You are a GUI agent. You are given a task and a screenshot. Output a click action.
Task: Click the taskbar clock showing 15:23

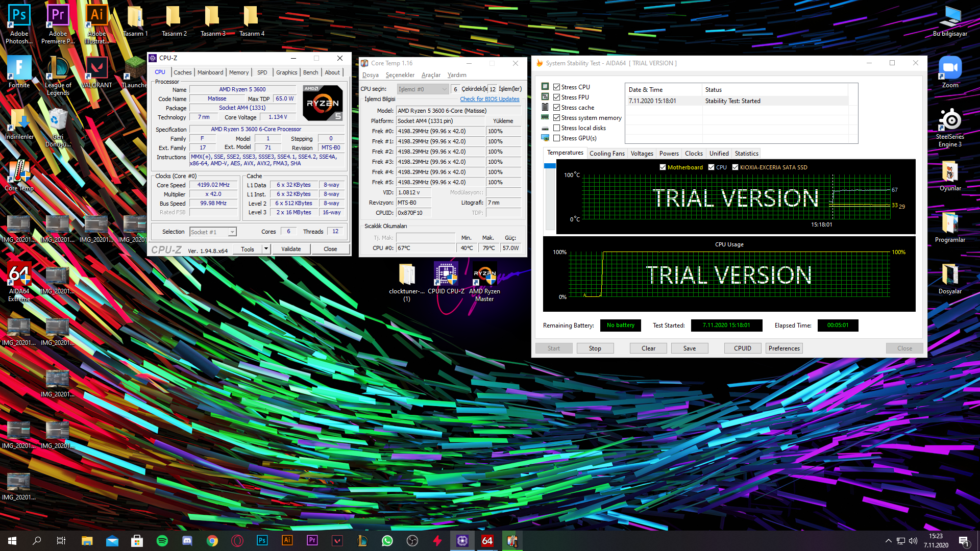(936, 541)
